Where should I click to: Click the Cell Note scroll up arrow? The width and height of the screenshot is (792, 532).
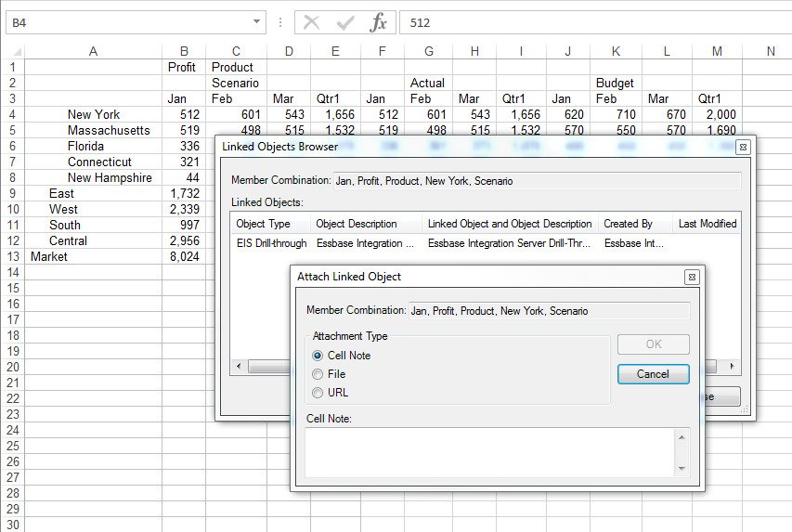682,437
